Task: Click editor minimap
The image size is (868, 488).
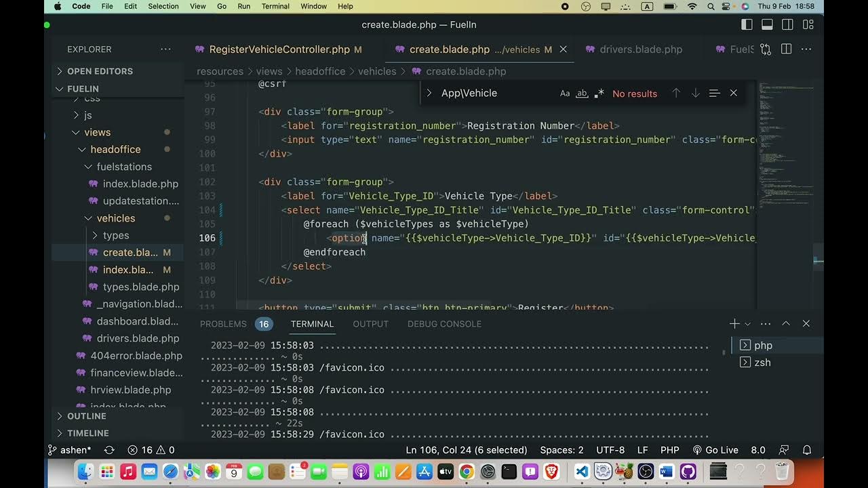Action: coord(786,197)
